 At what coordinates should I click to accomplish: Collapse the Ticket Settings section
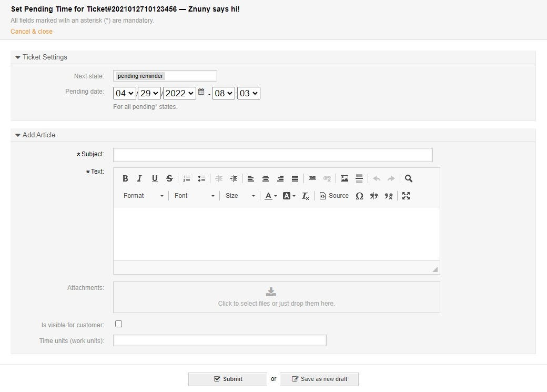point(18,57)
